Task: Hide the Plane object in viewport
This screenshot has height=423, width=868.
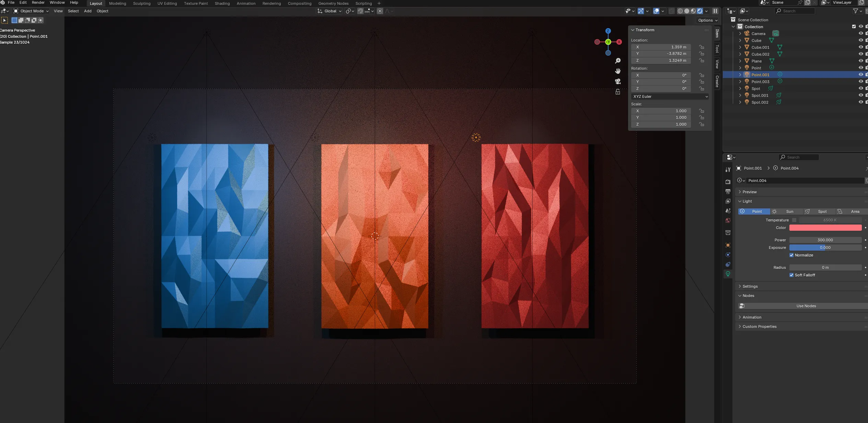Action: coord(861,61)
